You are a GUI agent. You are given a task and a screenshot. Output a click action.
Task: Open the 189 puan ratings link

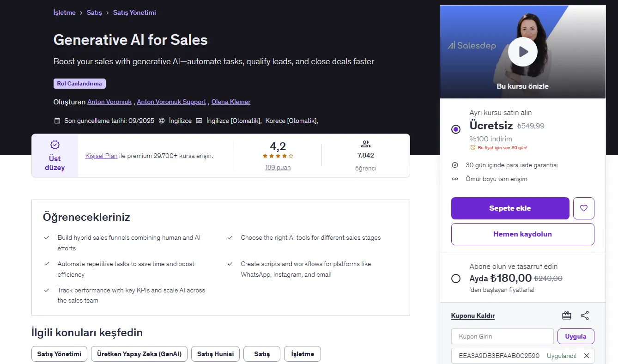pyautogui.click(x=278, y=167)
